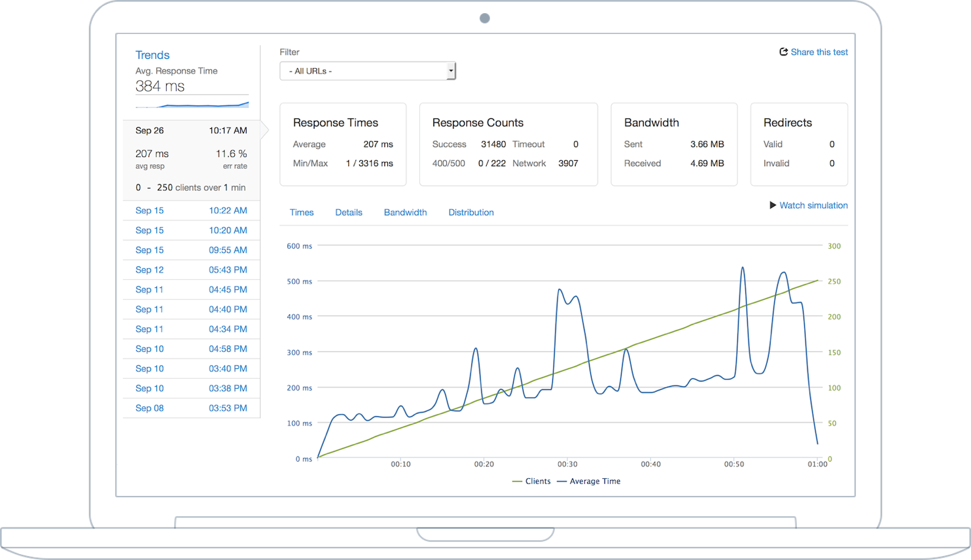Screen dimensions: 971x560
Task: Click the sparkline chart under Avg. Response Time
Action: click(x=192, y=103)
